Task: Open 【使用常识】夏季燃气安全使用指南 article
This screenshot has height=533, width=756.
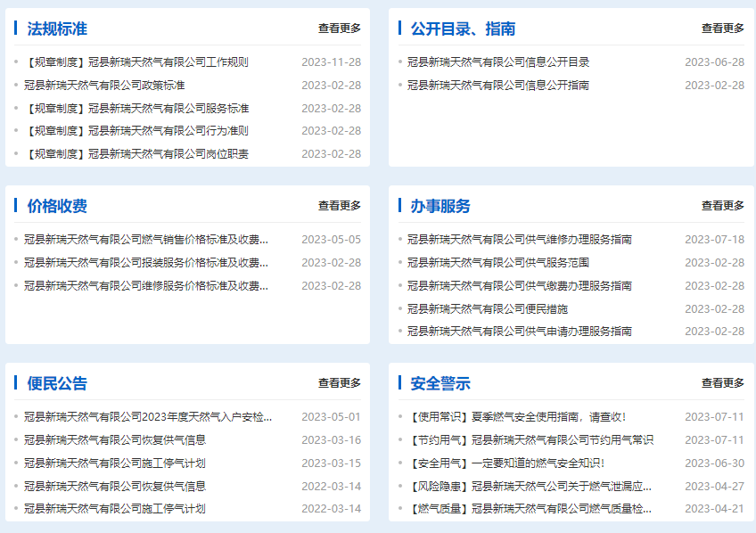Action: [x=517, y=417]
